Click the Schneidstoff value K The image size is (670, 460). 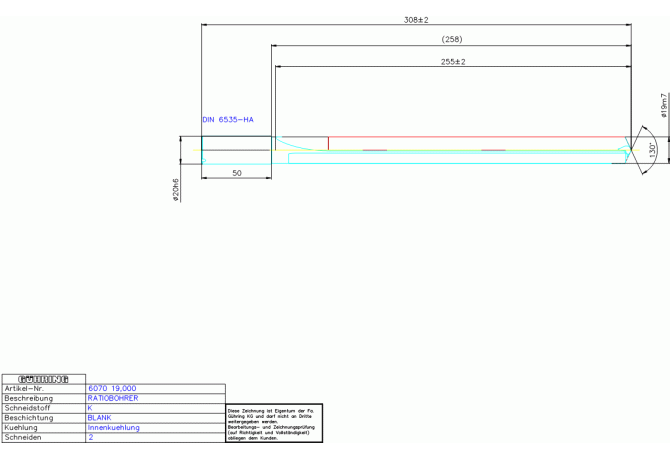[x=90, y=408]
